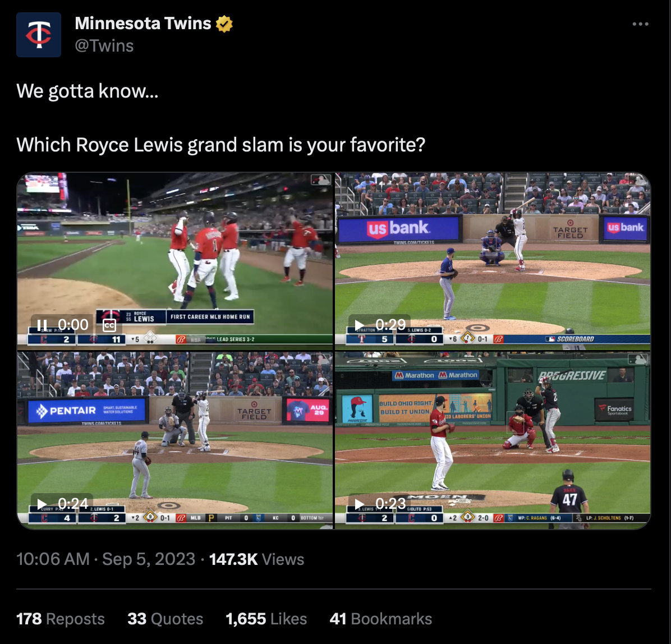This screenshot has width=671, height=644.
Task: Pause the first grand slam video
Action: (x=42, y=325)
